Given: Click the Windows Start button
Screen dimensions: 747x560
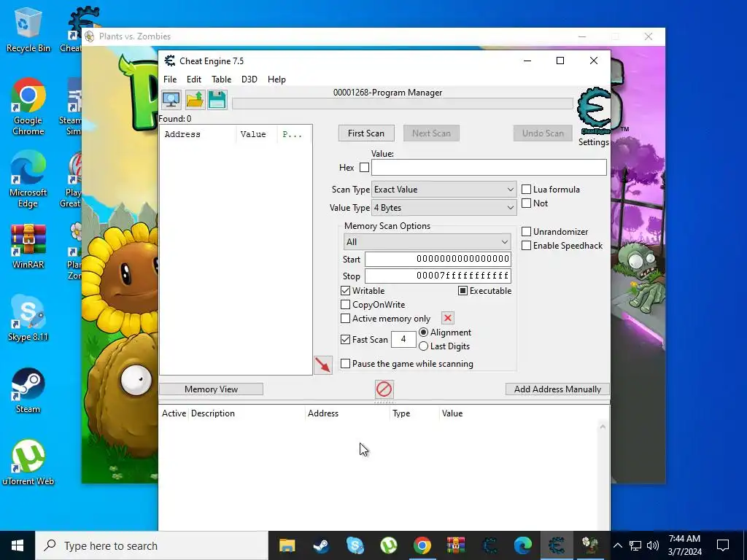Looking at the screenshot, I should tap(18, 545).
